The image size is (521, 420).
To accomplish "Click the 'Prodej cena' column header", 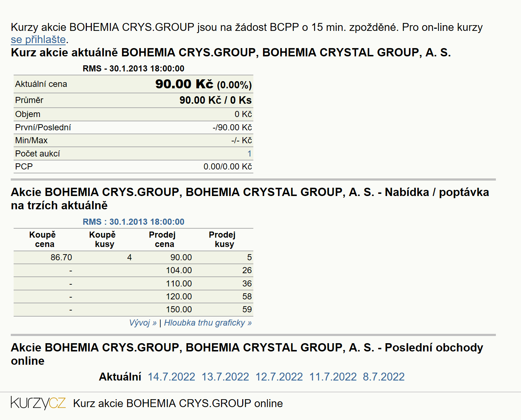I will pos(163,239).
